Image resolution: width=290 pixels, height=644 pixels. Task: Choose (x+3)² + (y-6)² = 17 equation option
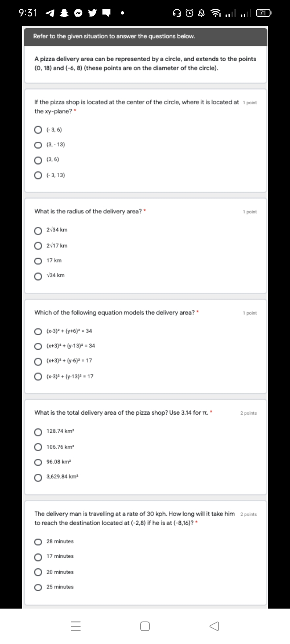coord(38,361)
